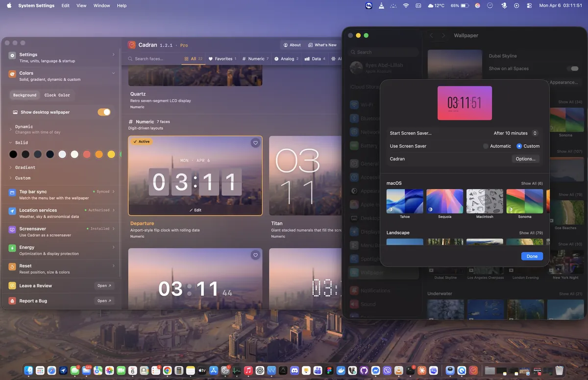Switch to the Favorites tab
This screenshot has width=588, height=380.
222,59
